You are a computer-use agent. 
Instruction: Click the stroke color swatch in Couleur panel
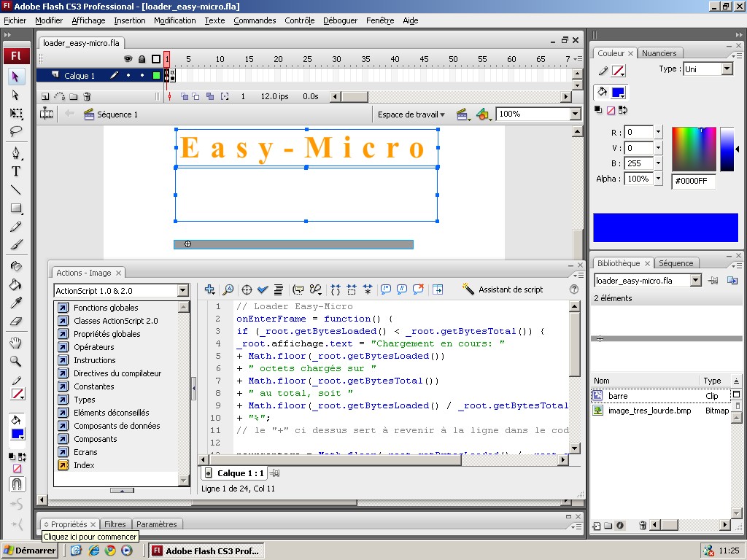click(618, 71)
